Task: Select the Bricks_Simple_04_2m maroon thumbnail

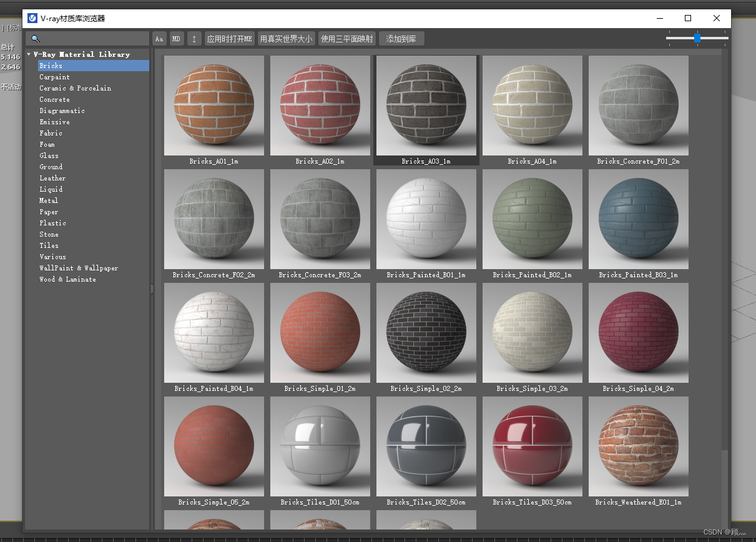Action: click(639, 333)
